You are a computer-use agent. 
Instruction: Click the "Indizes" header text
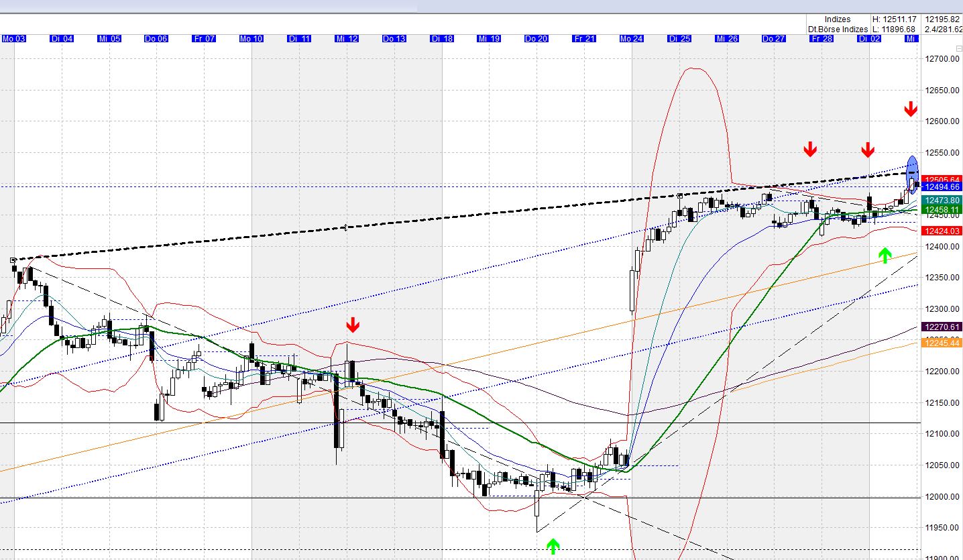coord(838,19)
